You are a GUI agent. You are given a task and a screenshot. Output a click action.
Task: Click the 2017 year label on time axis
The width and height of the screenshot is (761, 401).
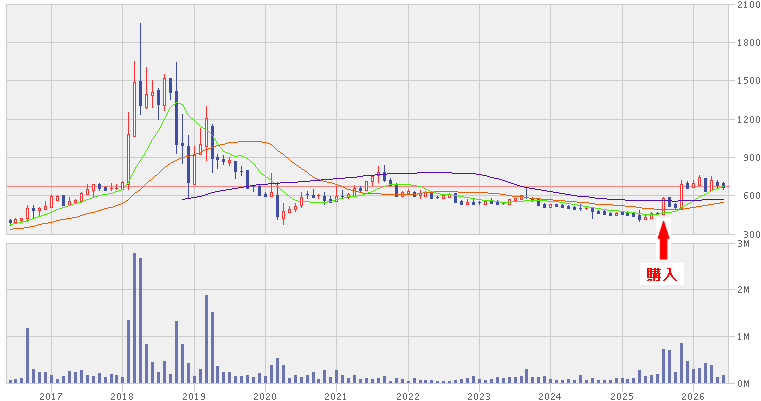click(x=50, y=397)
